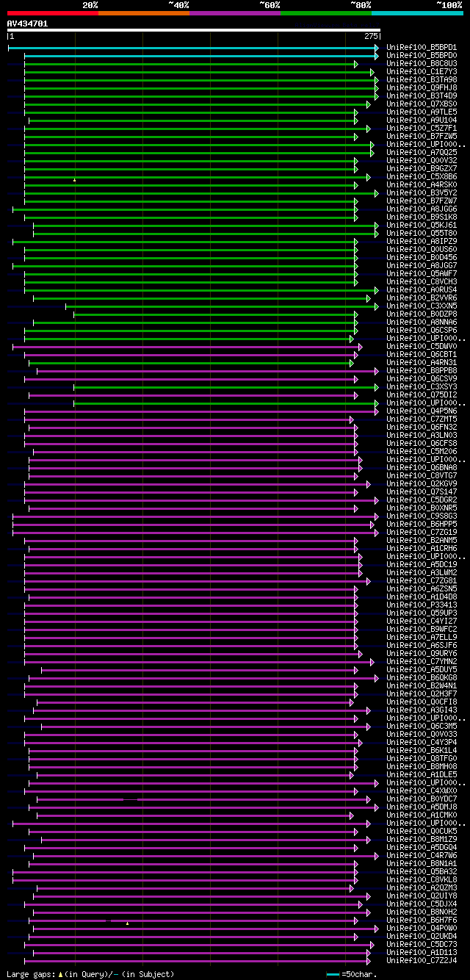Open hit UniRef100_B3TA98
This screenshot has width=470, height=980.
point(422,80)
